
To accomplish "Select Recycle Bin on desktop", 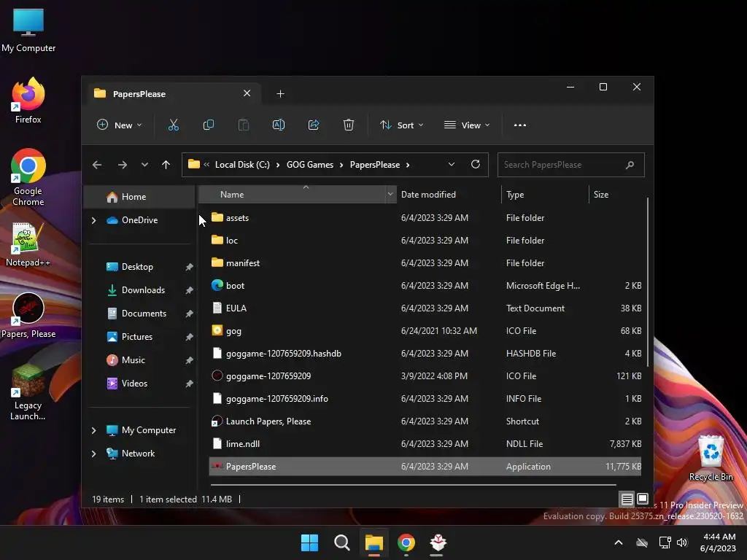I will click(x=711, y=458).
